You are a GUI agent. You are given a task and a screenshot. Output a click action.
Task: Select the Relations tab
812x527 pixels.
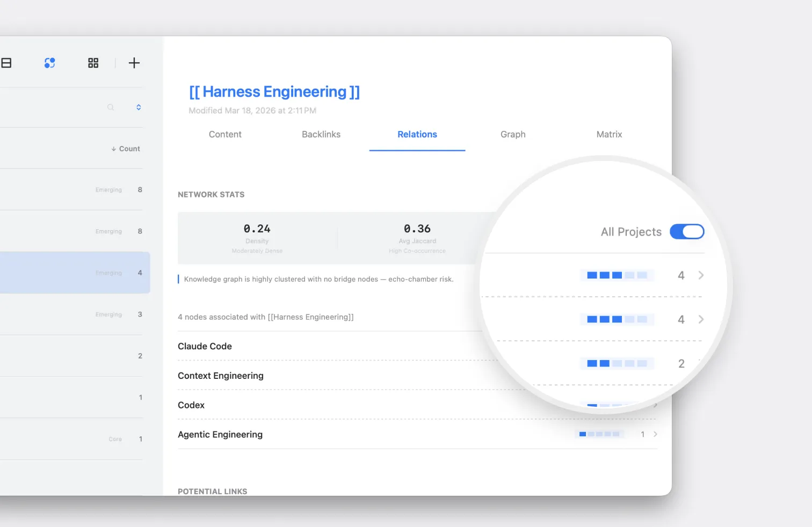click(417, 134)
